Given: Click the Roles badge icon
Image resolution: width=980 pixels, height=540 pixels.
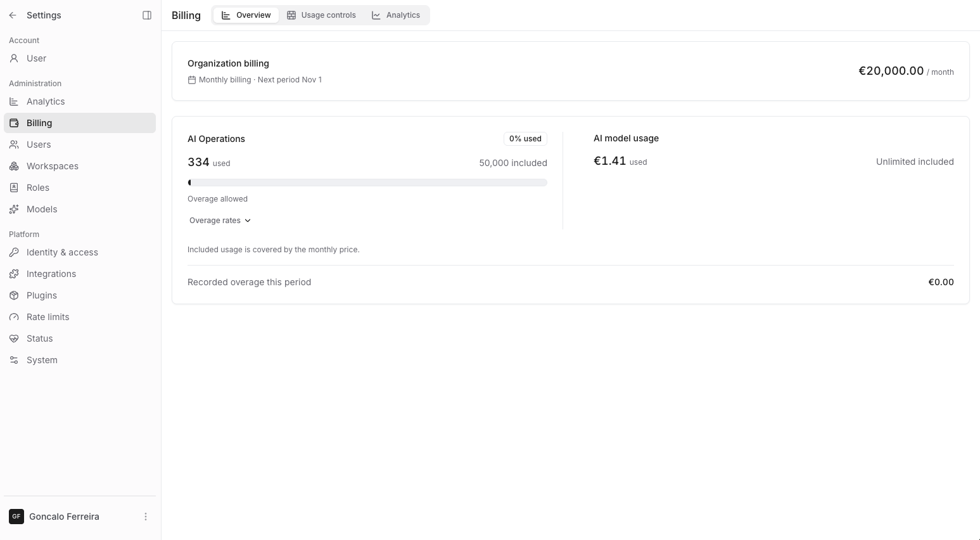Looking at the screenshot, I should (14, 188).
